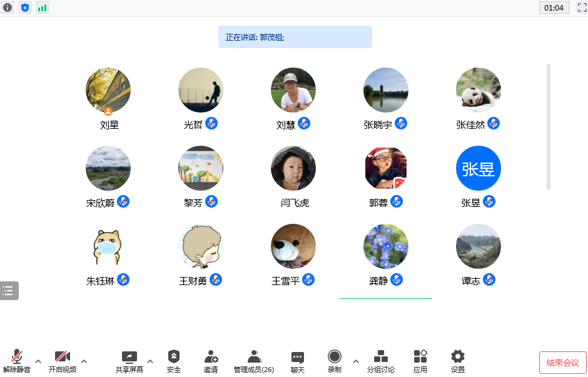The height and width of the screenshot is (377, 588).
Task: Check the green network signal icon
Action: [x=42, y=8]
